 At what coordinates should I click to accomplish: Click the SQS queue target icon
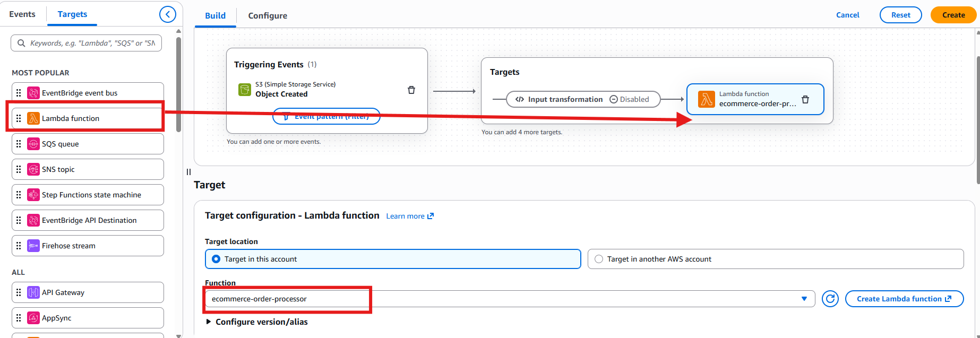click(33, 144)
